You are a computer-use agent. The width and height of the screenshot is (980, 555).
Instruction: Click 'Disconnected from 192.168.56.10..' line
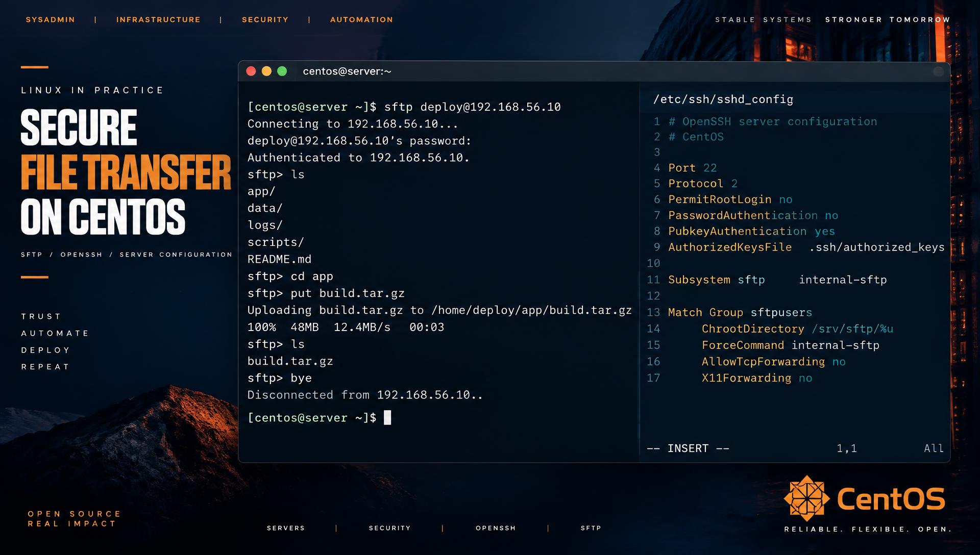tap(365, 395)
